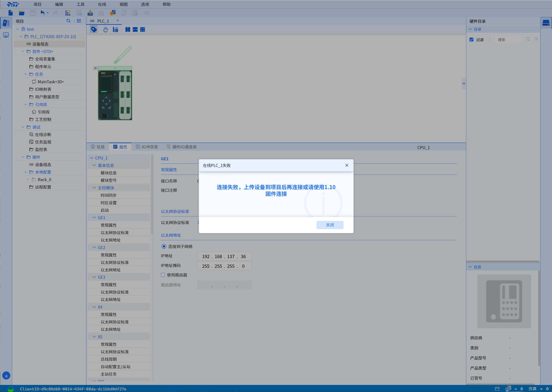
Task: Click the project panel search magnifier
Action: click(68, 21)
